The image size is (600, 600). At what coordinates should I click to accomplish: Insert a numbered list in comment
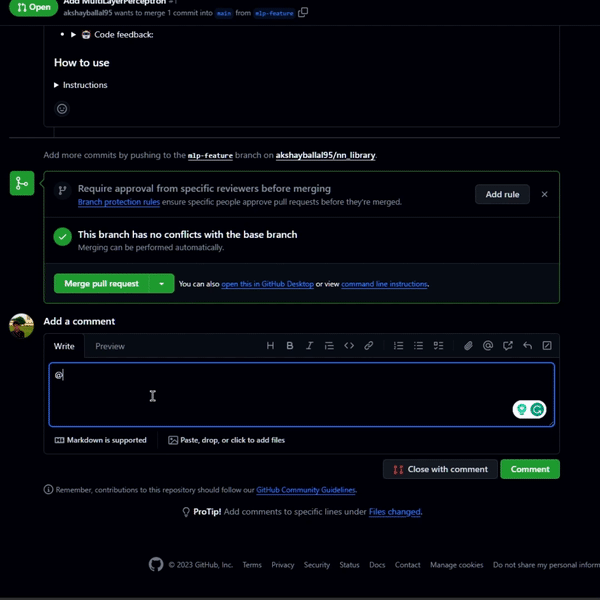398,346
